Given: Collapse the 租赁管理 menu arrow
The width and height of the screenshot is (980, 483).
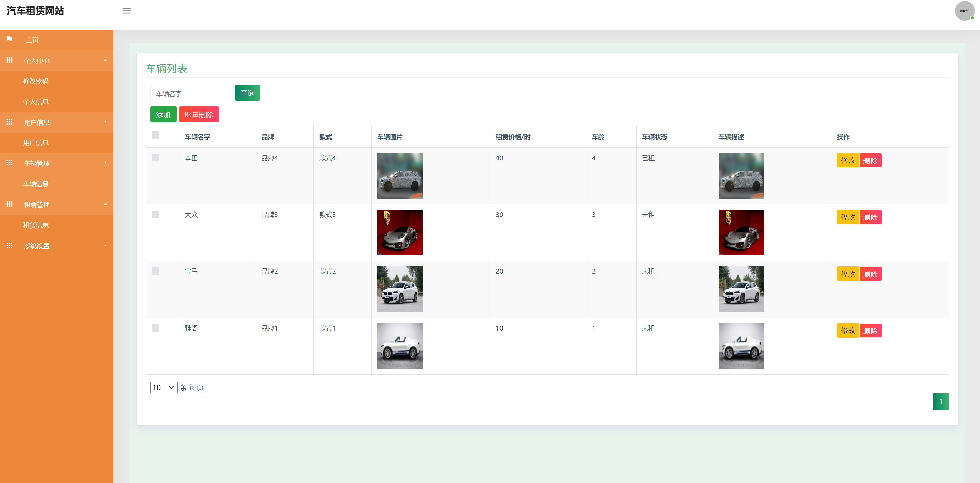Looking at the screenshot, I should pyautogui.click(x=105, y=204).
